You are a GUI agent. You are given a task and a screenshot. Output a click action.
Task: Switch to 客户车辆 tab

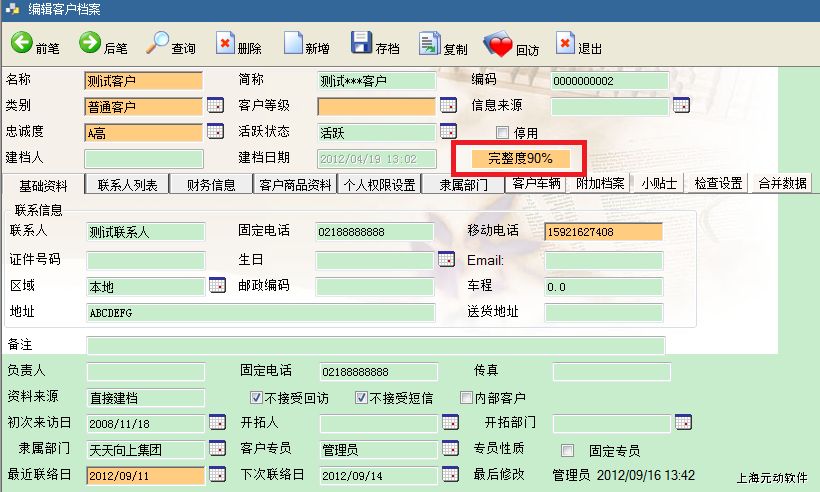pos(537,183)
